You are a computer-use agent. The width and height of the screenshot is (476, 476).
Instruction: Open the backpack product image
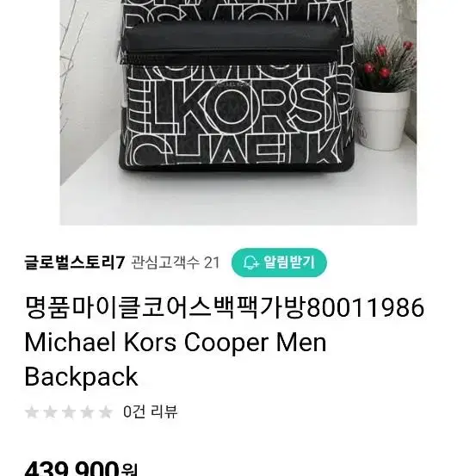pos(238,112)
